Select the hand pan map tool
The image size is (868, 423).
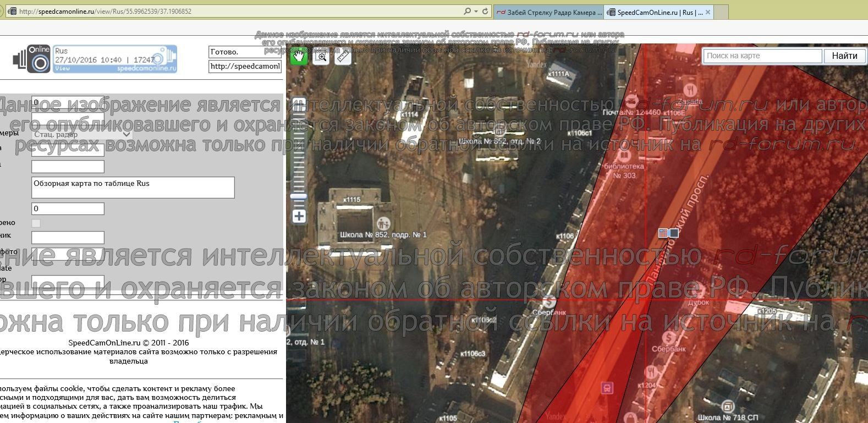click(x=299, y=56)
